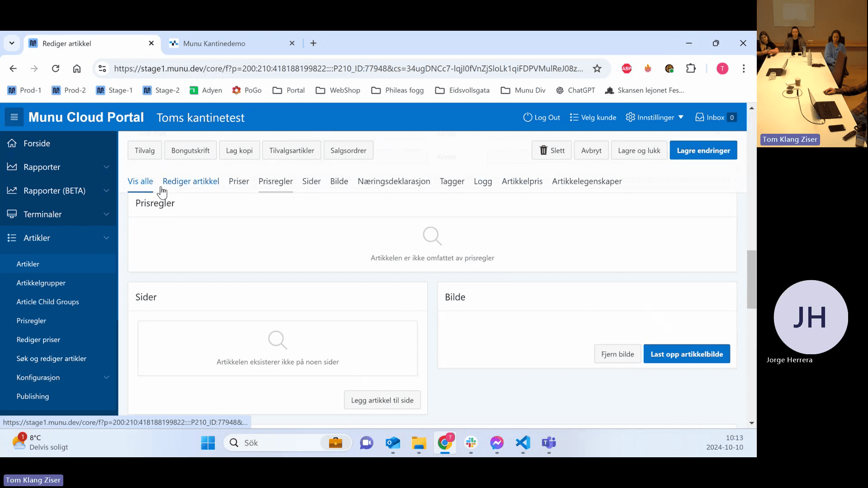This screenshot has width=868, height=488.
Task: Open Article Child Groups in sidebar
Action: 47,302
